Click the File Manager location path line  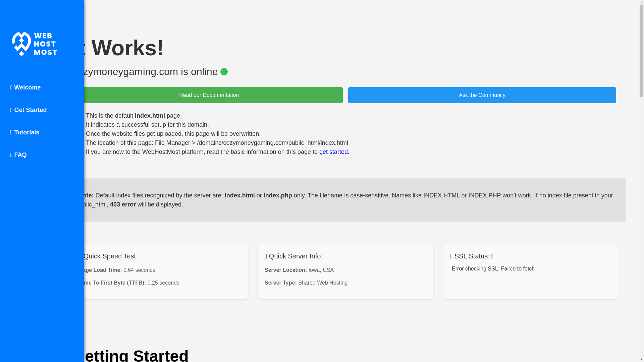[217, 143]
